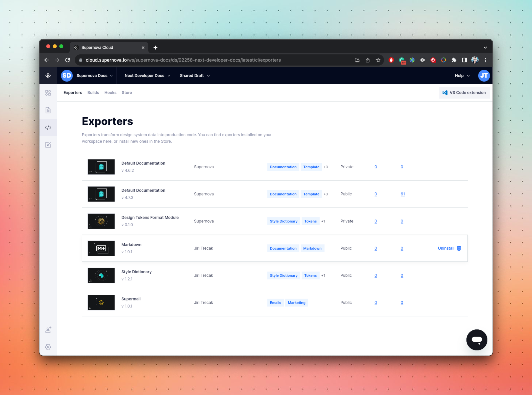Viewport: 532px width, 395px height.
Task: Click the Grammarly extension icon marked off
Action: click(x=402, y=60)
